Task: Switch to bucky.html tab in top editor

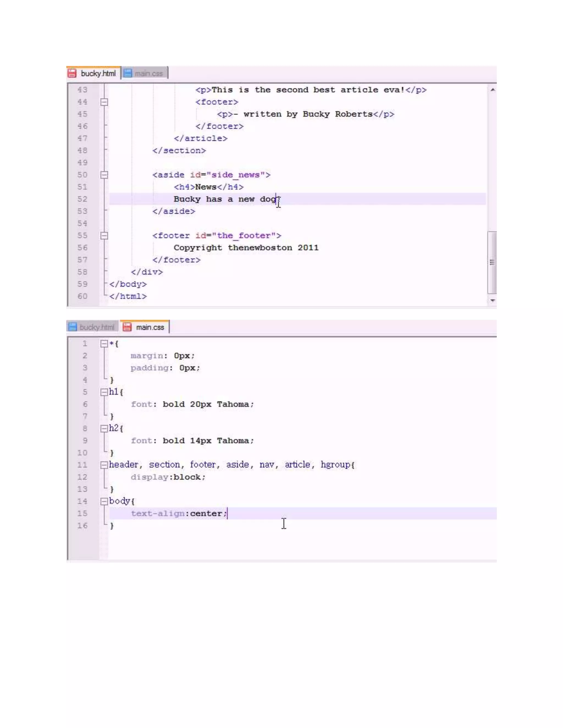Action: pyautogui.click(x=94, y=73)
